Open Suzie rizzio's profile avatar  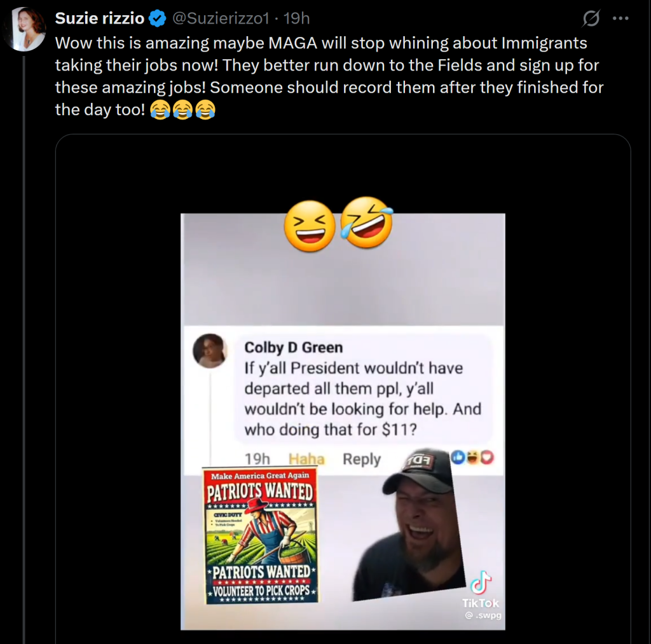point(25,29)
